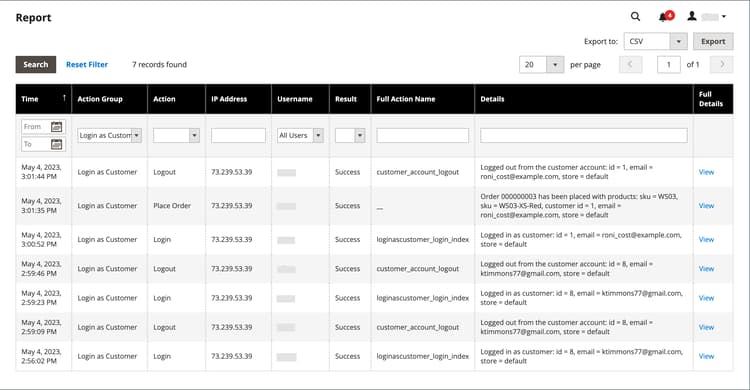Open the To date calendar picker
The image size is (750, 390).
(56, 144)
